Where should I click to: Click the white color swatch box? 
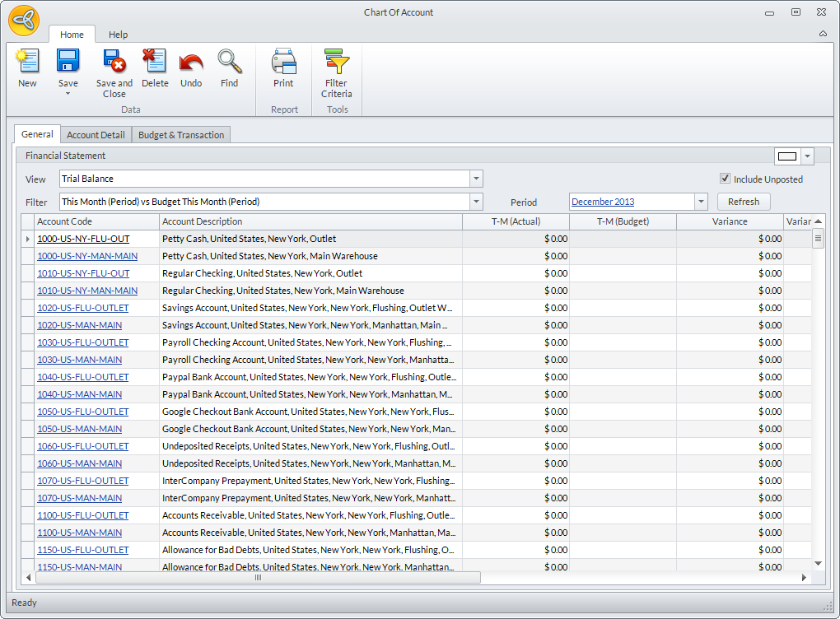787,156
